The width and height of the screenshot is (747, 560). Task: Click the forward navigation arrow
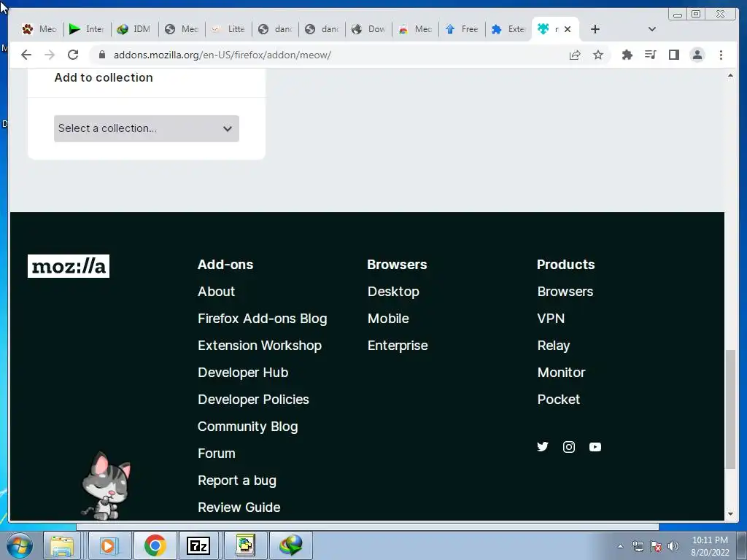pyautogui.click(x=50, y=55)
